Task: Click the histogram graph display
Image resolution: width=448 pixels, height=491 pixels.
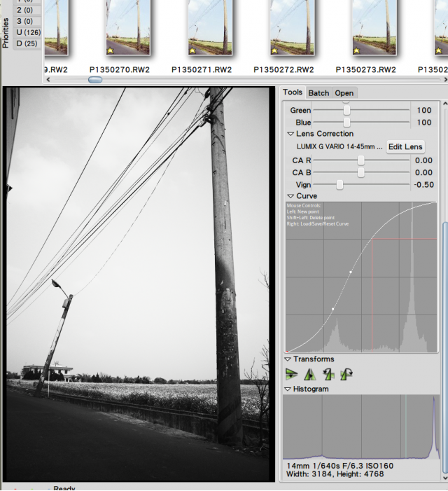Action: point(361,427)
